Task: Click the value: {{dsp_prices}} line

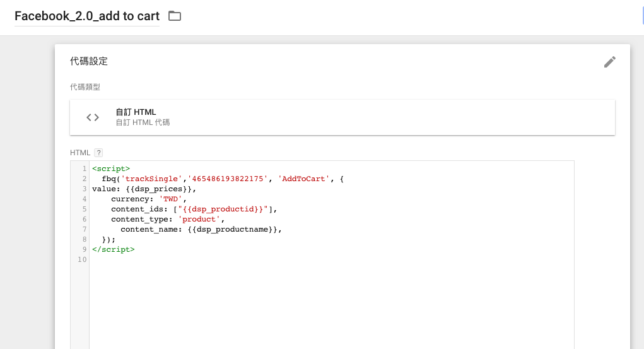Action: pyautogui.click(x=144, y=189)
